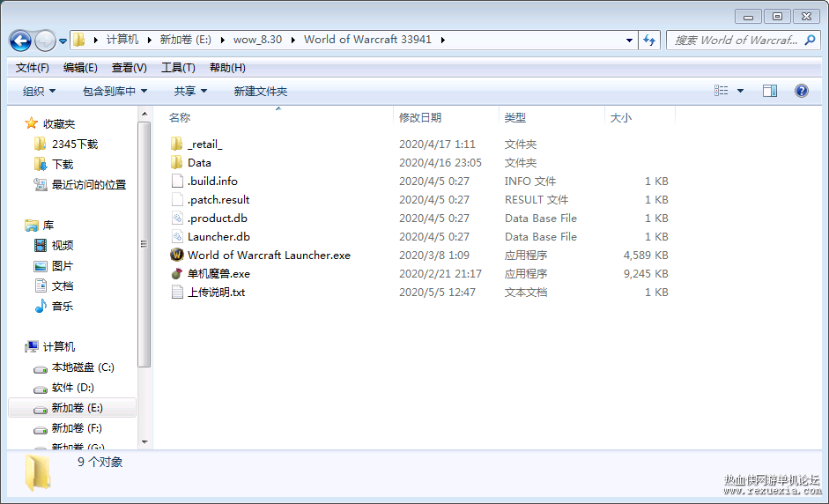Click the sidebar vertical scrollbar thumb

(144, 244)
